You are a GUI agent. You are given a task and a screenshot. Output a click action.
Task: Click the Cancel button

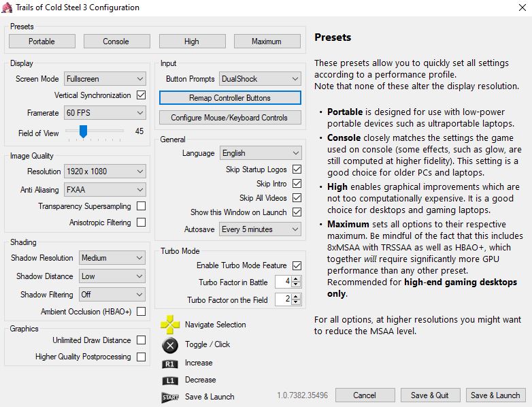[x=365, y=395]
